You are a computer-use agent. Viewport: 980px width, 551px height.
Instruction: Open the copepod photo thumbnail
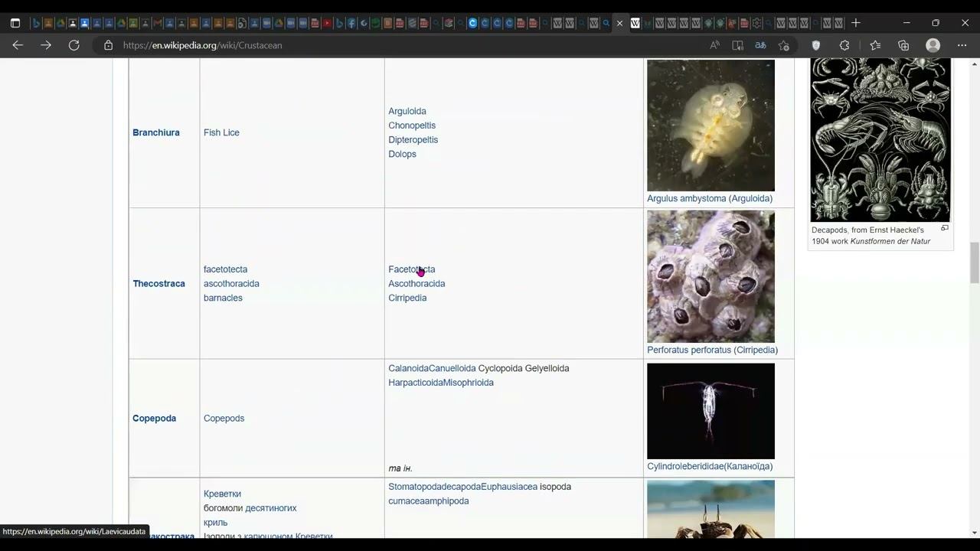[710, 411]
